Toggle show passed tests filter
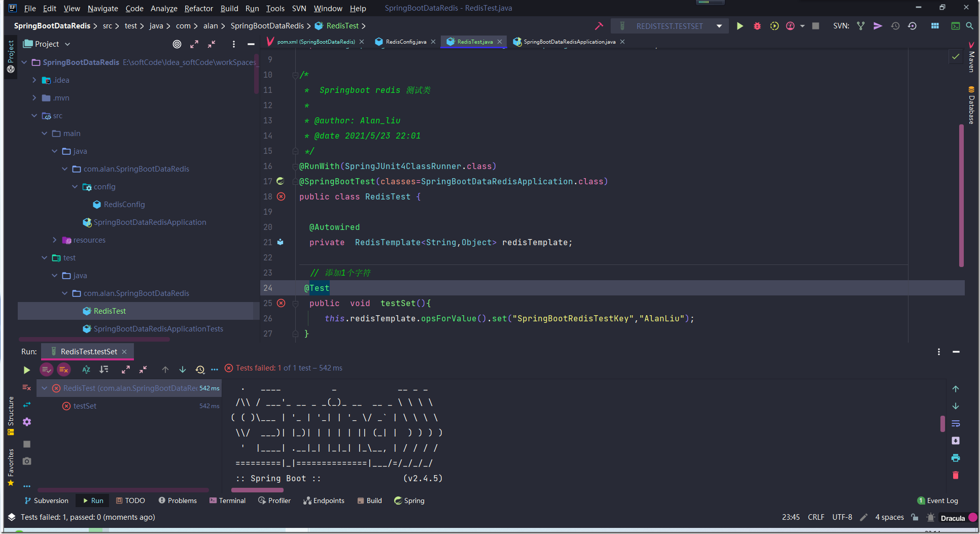 (x=46, y=370)
